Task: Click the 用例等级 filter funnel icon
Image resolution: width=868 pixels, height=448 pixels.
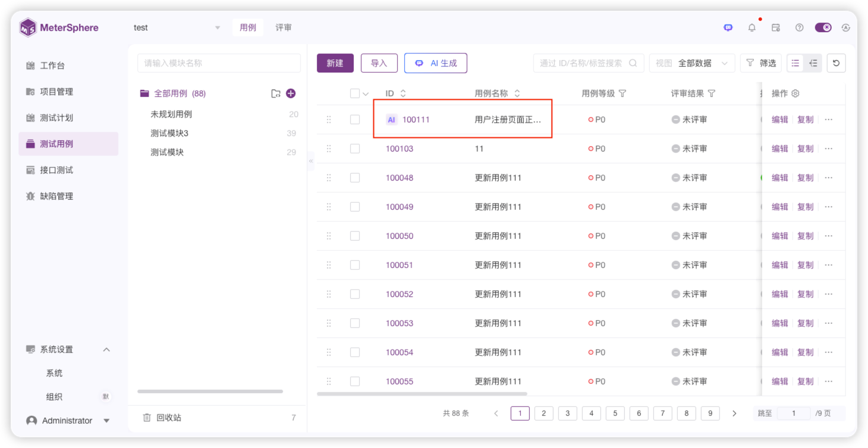Action: pos(622,93)
